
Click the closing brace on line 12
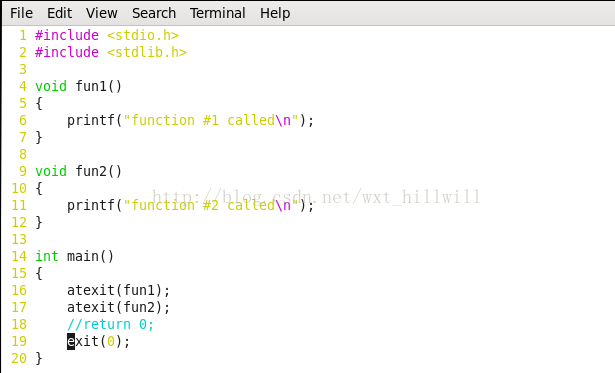point(39,223)
